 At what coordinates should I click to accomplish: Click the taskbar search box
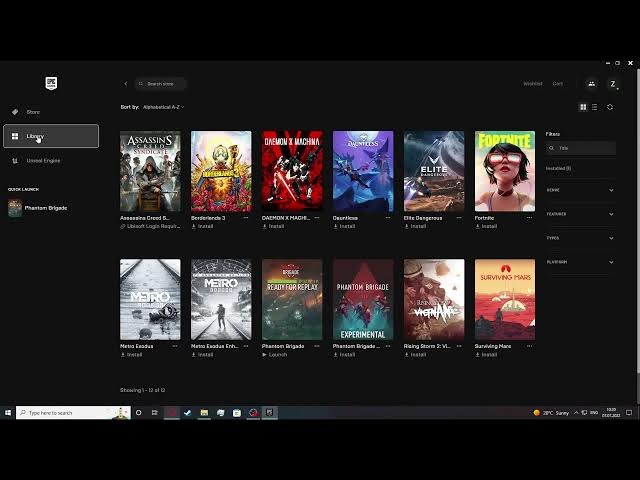[73, 413]
